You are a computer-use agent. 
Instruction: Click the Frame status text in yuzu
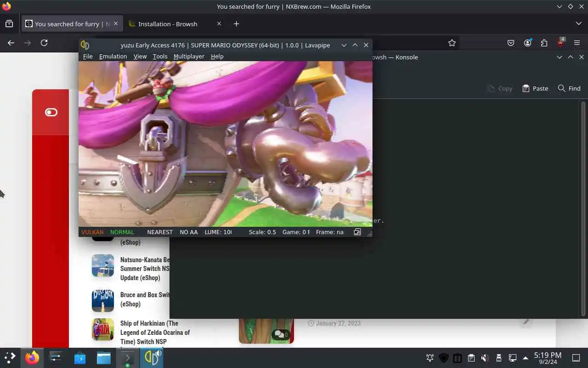(329, 232)
